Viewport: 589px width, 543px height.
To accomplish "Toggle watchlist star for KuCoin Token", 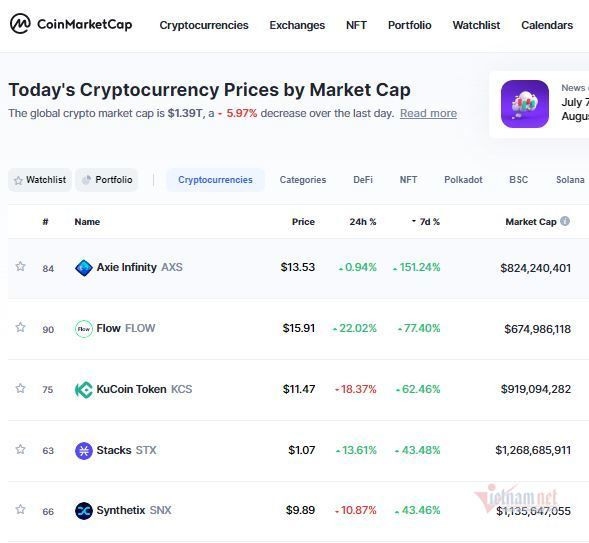I will [20, 388].
